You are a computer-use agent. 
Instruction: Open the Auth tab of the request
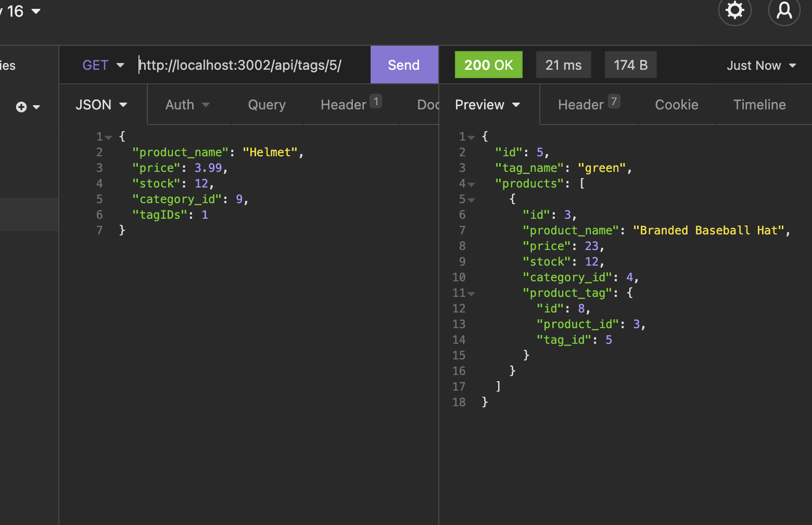tap(186, 105)
